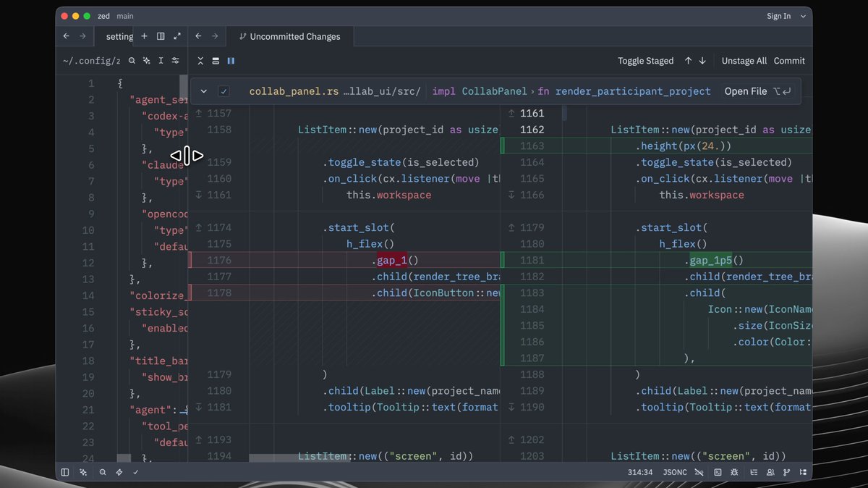Click fn render_participant_project breadcrumb
868x488 pixels.
pyautogui.click(x=624, y=91)
